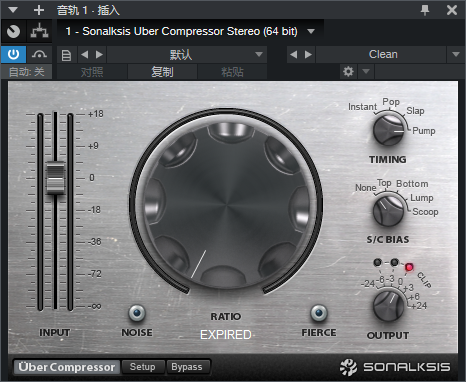Screen dimensions: 466x382
Task: Go to previous default preset arrow
Action: pyautogui.click(x=85, y=55)
